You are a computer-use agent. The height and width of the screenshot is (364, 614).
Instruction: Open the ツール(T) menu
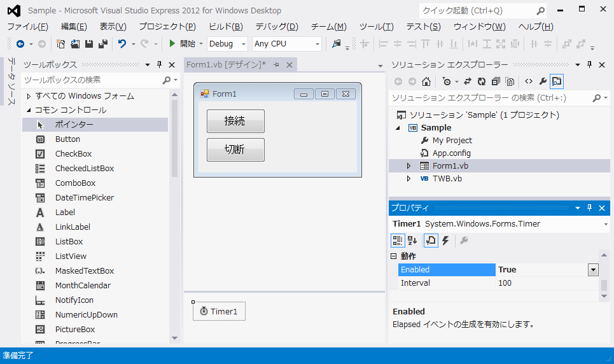pos(376,27)
